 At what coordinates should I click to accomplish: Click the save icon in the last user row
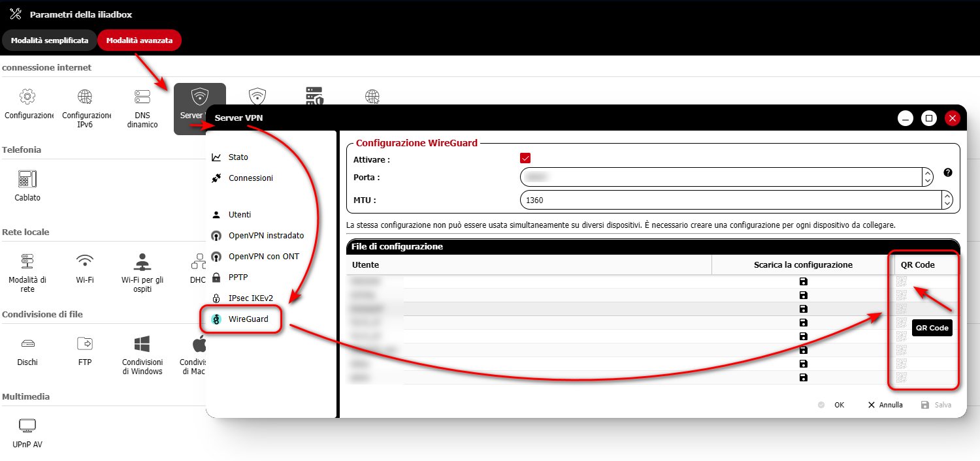(803, 377)
